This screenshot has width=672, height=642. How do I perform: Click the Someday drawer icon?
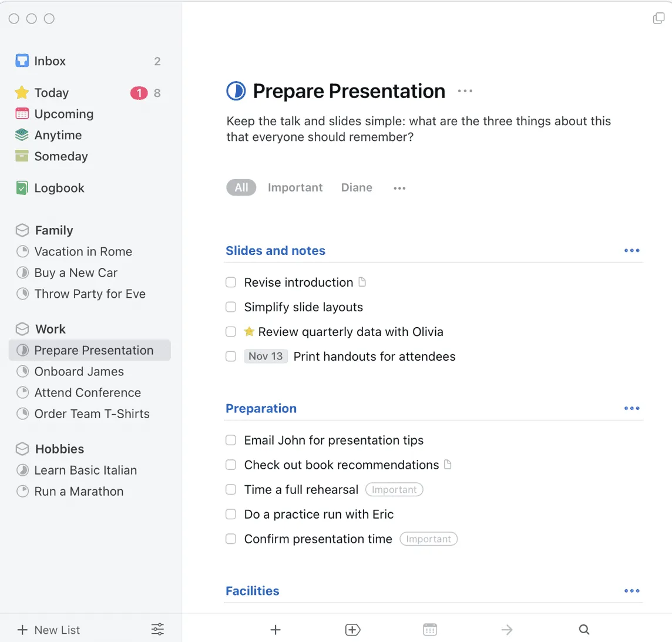22,156
